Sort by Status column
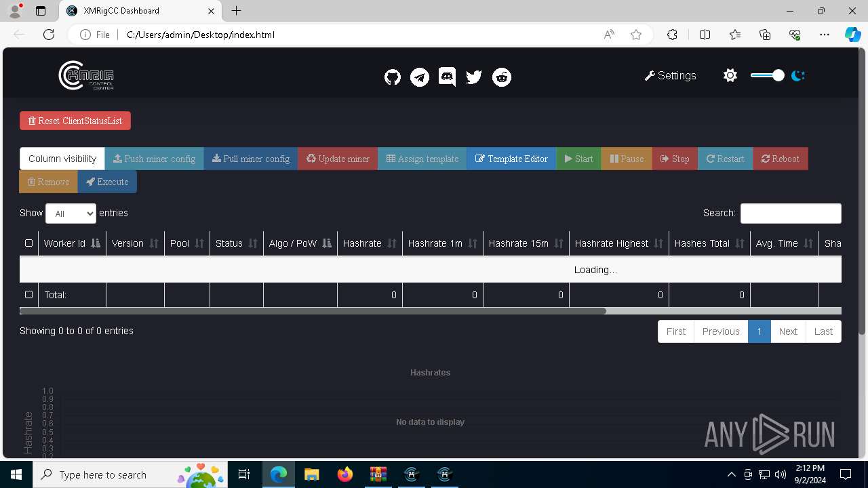 pyautogui.click(x=237, y=243)
